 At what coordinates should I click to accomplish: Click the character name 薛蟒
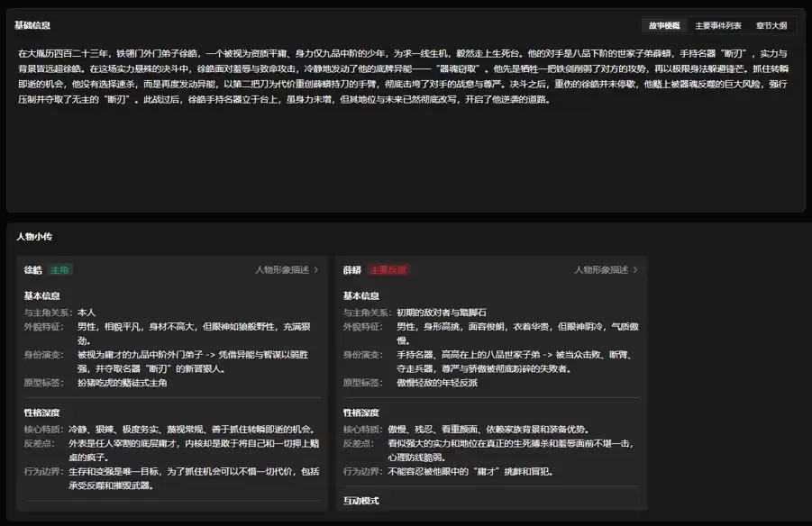[351, 269]
